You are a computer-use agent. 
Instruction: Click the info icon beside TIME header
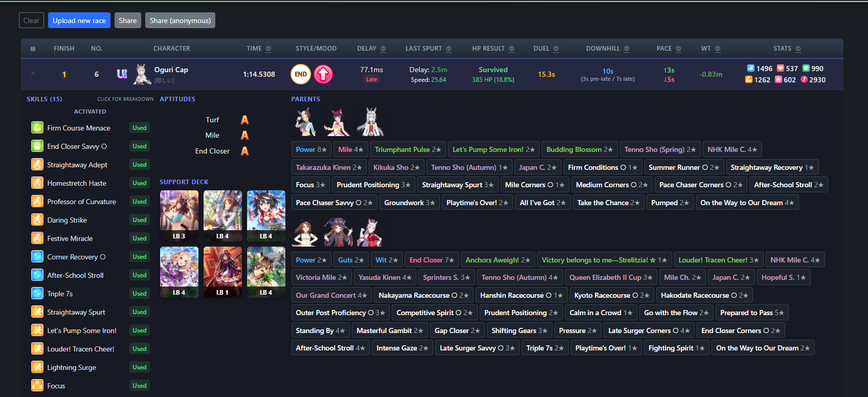pos(269,49)
